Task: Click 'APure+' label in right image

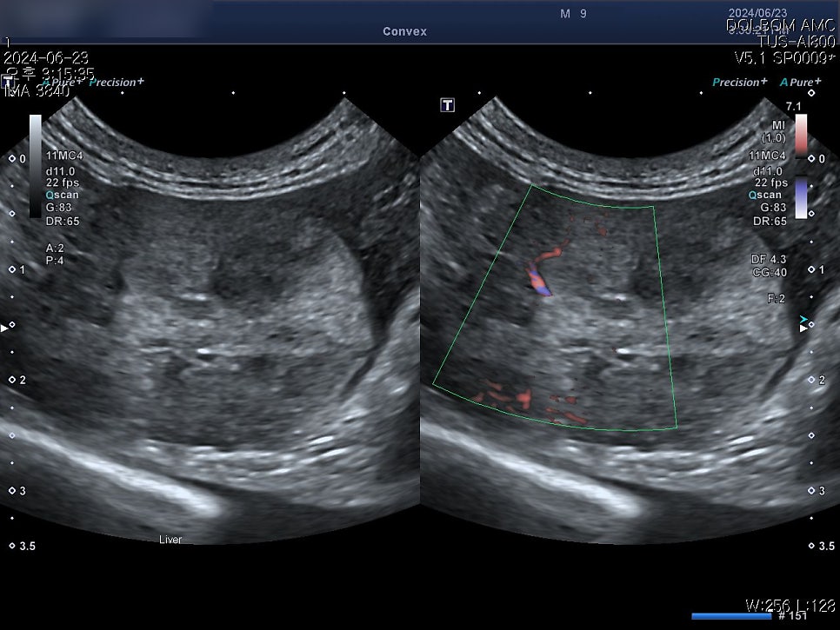Action: (800, 82)
